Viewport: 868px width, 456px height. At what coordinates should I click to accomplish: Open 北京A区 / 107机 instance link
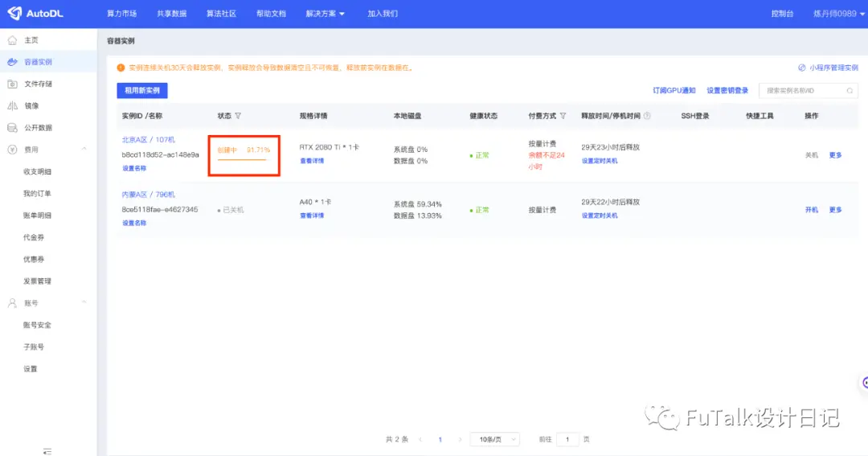coord(149,140)
